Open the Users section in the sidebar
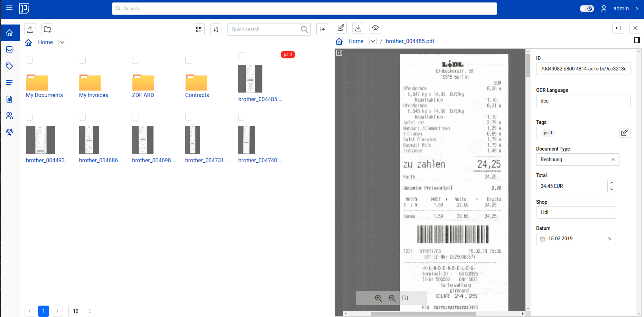The image size is (644, 317). pyautogui.click(x=9, y=116)
